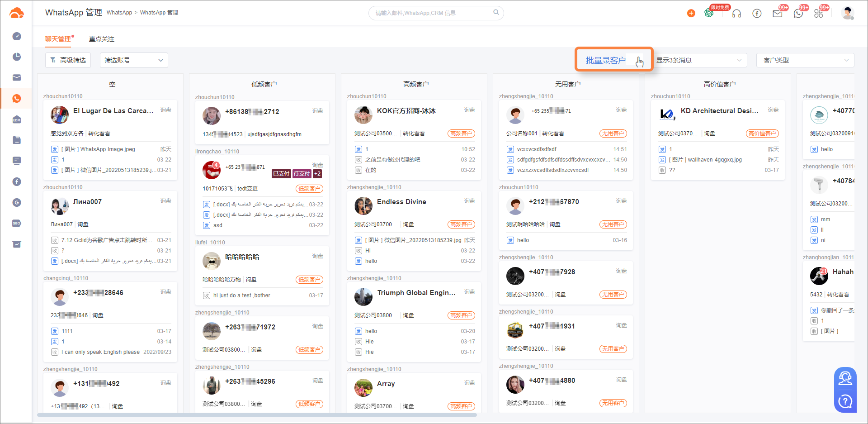Click the 高价值客户 tag on KD Architectural card
Screen dimensions: 868x424
(762, 133)
